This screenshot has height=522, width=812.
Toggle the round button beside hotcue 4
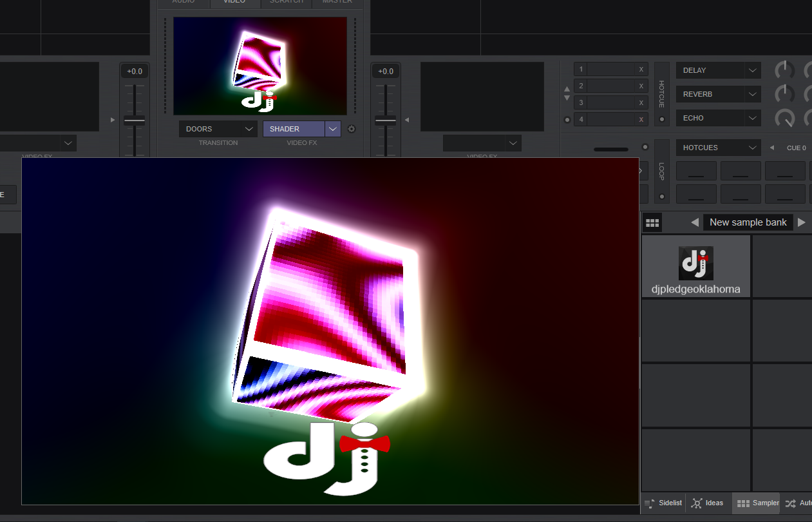567,120
